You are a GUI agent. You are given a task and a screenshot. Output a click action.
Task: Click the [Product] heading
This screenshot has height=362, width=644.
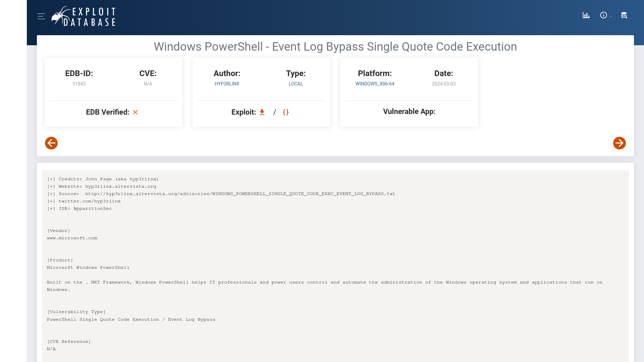(x=60, y=260)
